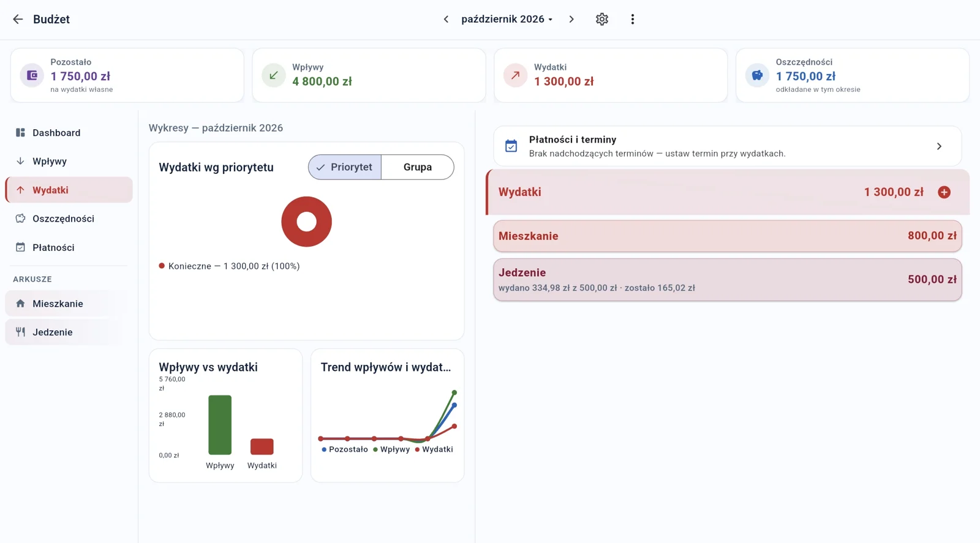The width and height of the screenshot is (980, 543).
Task: Open the Wpływy section in the sidebar
Action: [69, 161]
